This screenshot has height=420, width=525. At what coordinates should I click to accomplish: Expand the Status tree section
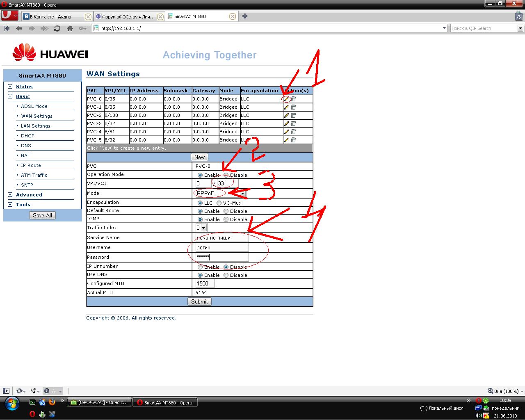click(10, 87)
